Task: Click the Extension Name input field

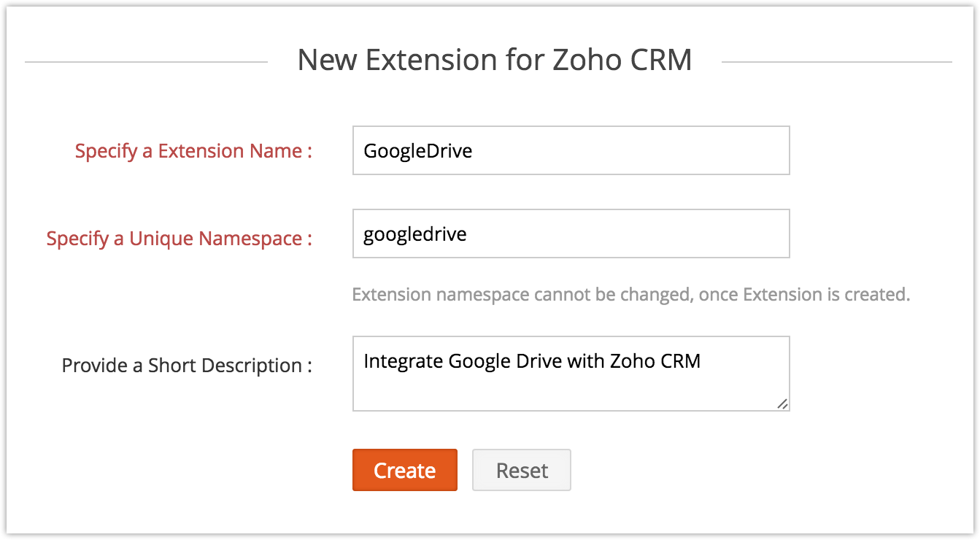Action: tap(571, 150)
